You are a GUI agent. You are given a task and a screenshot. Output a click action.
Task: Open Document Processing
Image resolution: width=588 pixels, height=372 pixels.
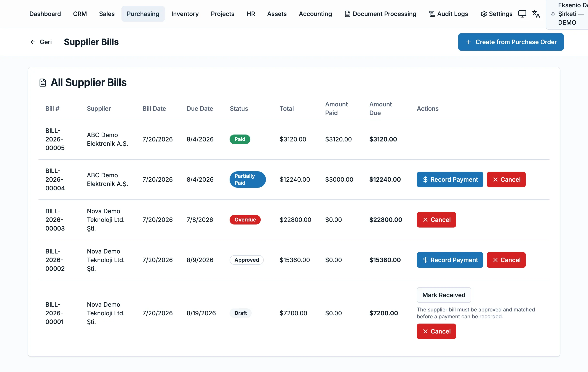click(380, 14)
